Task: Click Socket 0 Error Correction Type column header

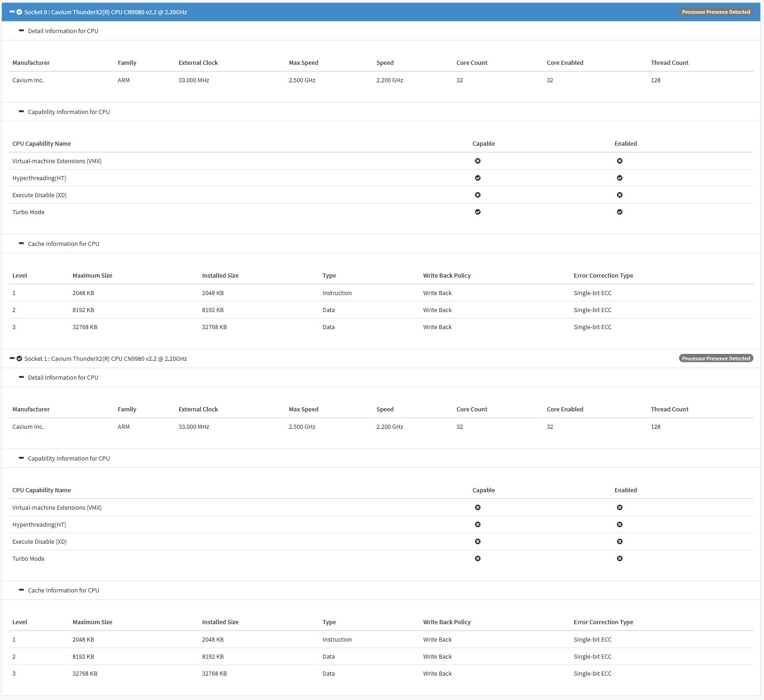Action: (x=603, y=276)
